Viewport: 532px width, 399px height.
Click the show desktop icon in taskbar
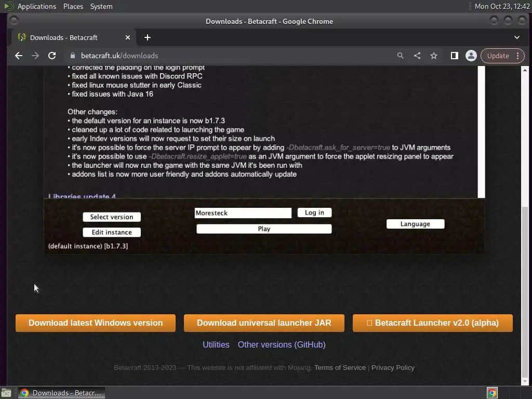pos(6,393)
